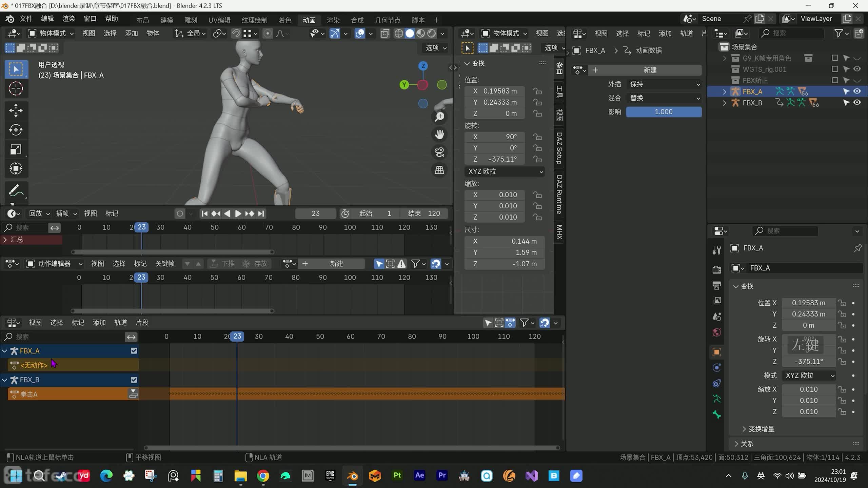Activate the Scale tool

16,149
